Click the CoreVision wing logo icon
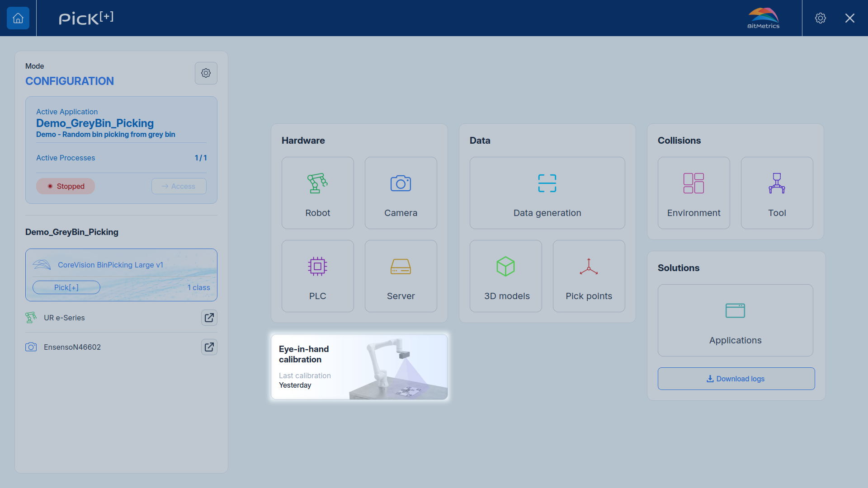The height and width of the screenshot is (488, 868). pyautogui.click(x=42, y=265)
